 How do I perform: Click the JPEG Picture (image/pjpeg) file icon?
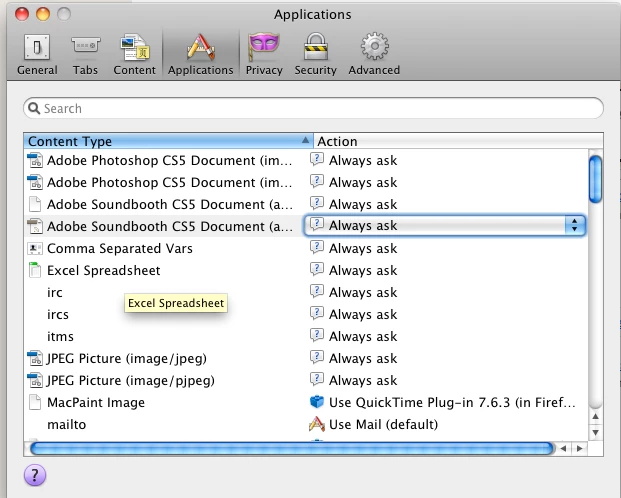[35, 380]
